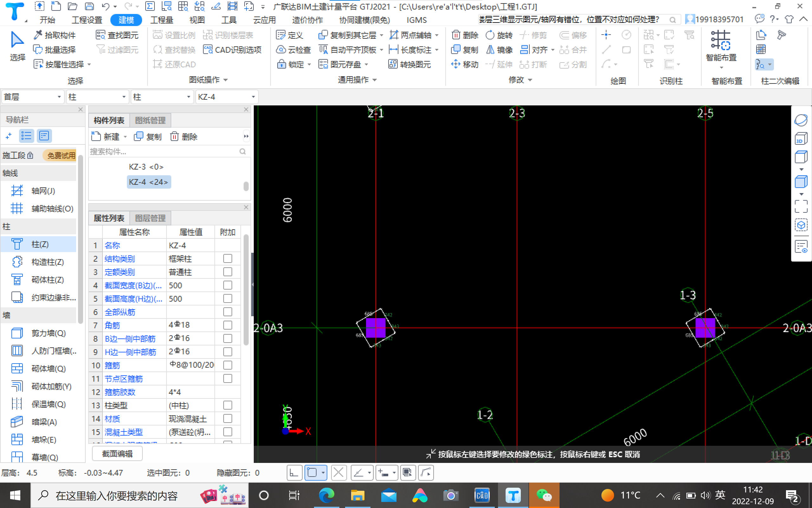The width and height of the screenshot is (812, 508).
Task: Open the 工程量 ribbon tab
Action: 162,20
